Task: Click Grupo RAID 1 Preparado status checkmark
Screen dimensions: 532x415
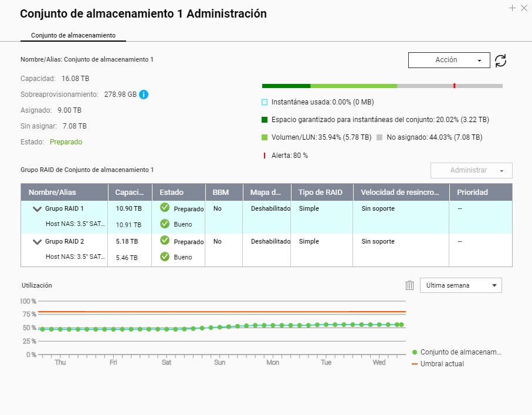Action: (x=165, y=208)
